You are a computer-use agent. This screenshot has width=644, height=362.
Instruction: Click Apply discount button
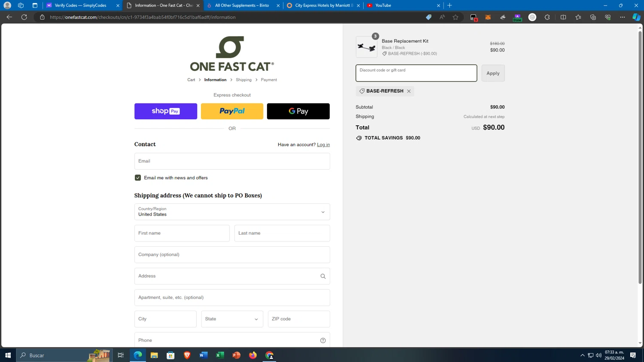[x=493, y=73]
